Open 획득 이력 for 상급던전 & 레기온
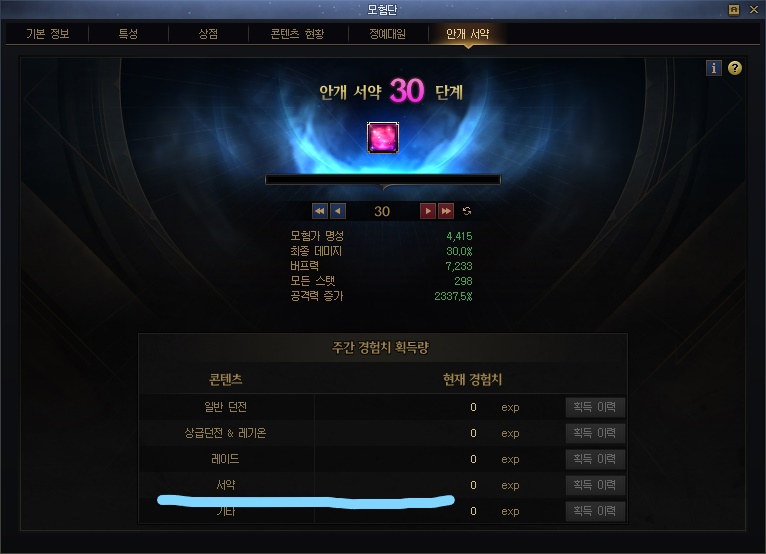766x554 pixels. [x=595, y=433]
